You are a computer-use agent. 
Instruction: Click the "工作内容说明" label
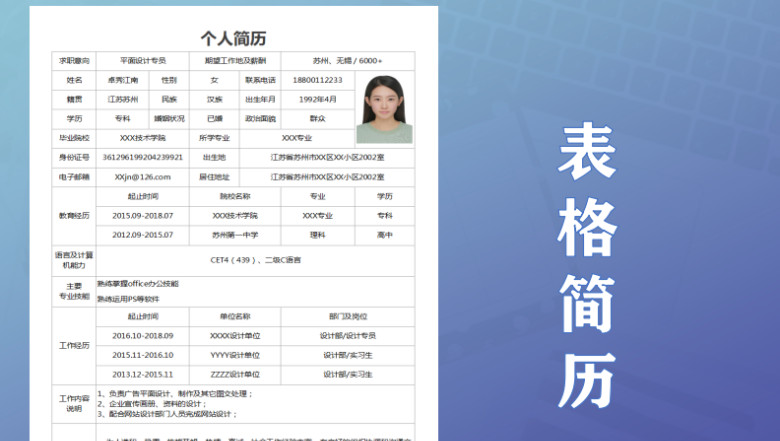tap(74, 404)
